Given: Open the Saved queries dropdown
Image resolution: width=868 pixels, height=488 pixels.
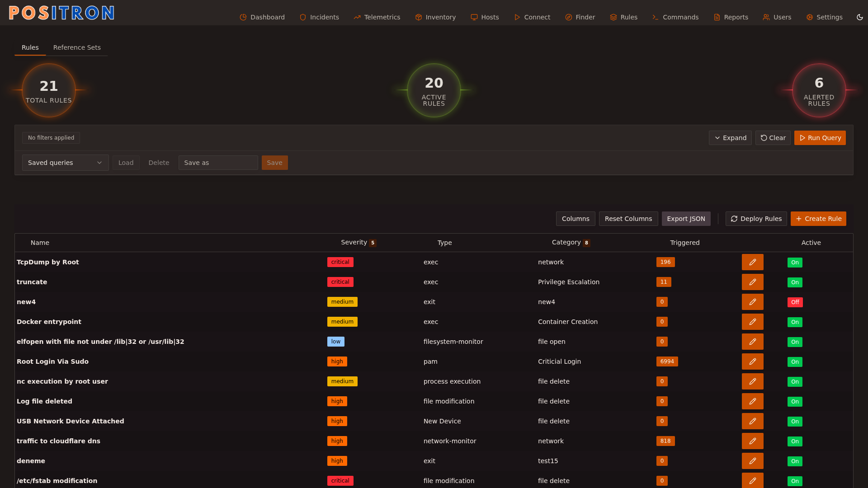Looking at the screenshot, I should coord(65,163).
